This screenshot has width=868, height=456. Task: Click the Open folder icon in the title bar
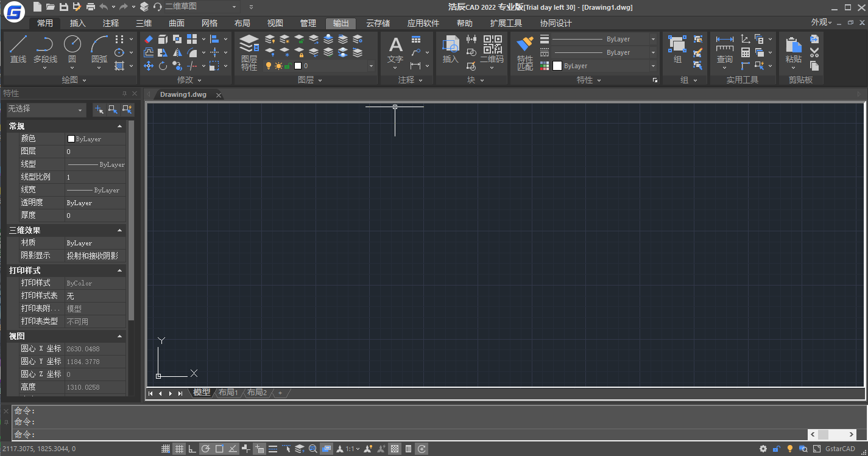tap(51, 7)
